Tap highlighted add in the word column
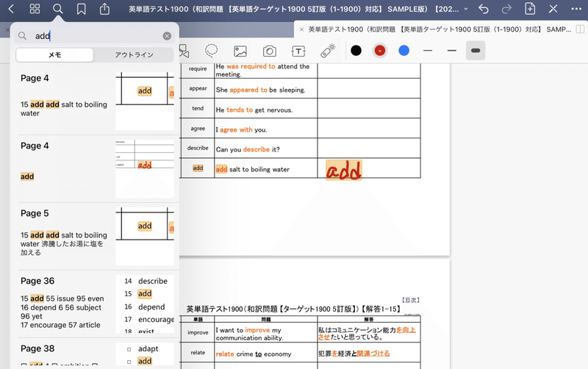 tap(198, 168)
